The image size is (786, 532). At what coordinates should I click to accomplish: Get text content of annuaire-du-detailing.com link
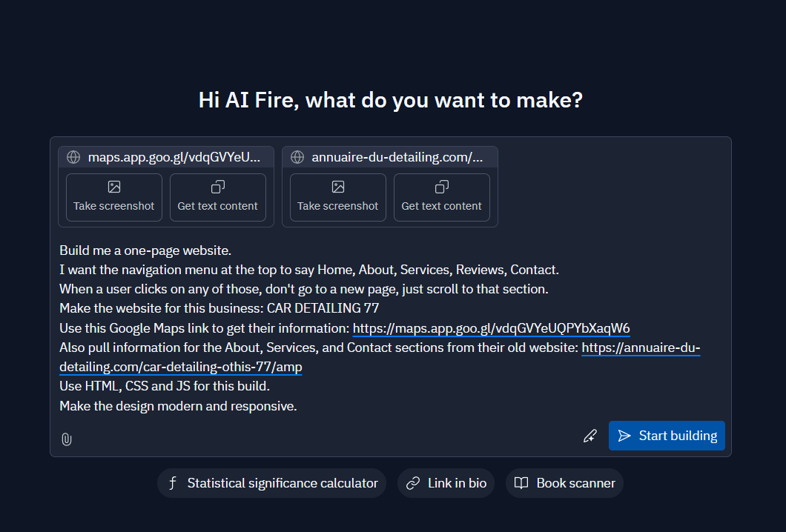[x=442, y=197]
